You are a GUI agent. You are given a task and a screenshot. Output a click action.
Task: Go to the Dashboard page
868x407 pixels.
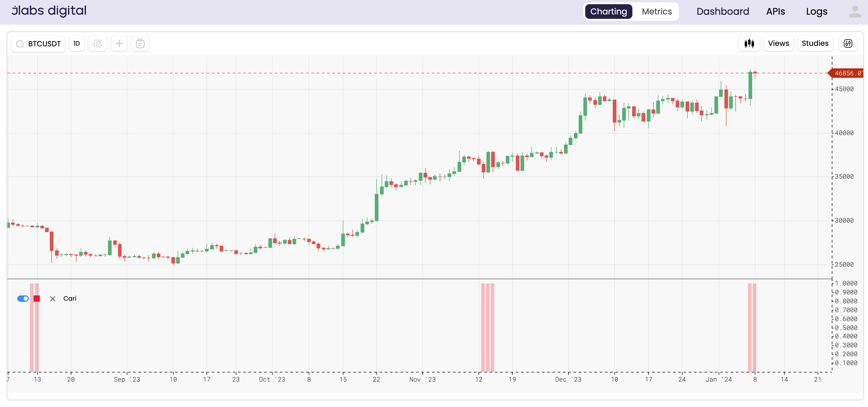coord(723,12)
